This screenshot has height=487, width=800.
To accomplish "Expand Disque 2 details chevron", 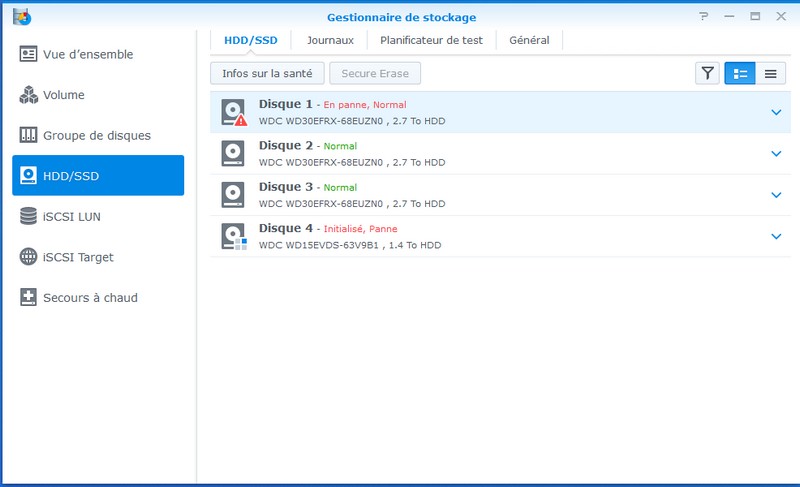I will [x=776, y=153].
